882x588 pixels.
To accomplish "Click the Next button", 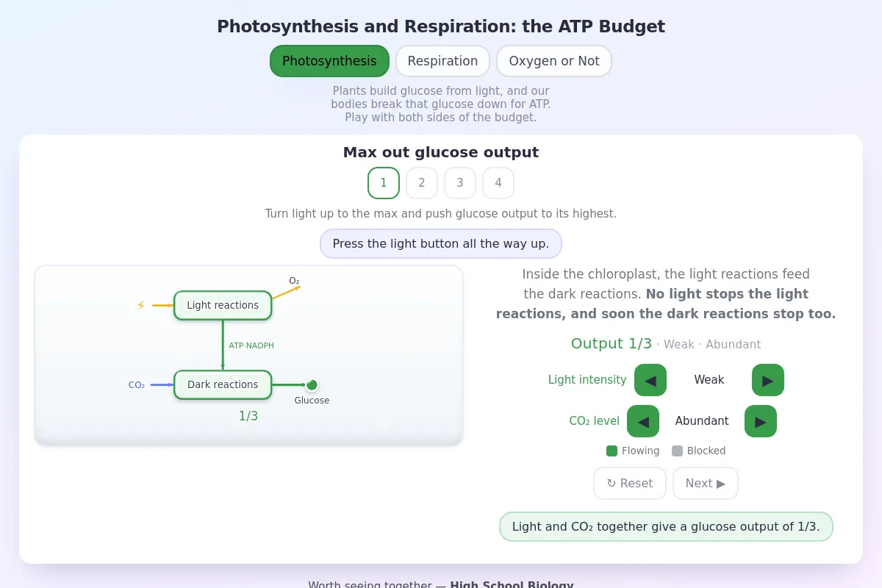I will 706,483.
